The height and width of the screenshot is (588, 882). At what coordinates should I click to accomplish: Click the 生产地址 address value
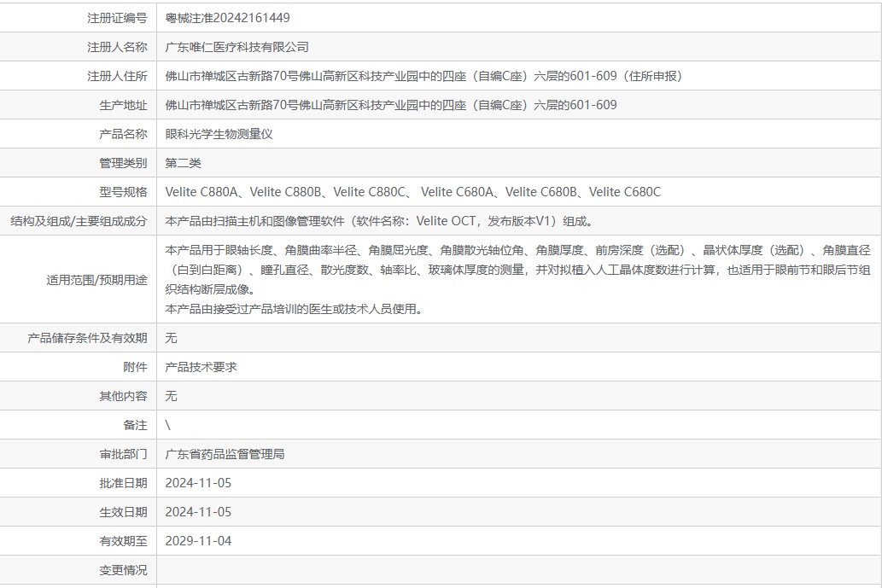(390, 105)
